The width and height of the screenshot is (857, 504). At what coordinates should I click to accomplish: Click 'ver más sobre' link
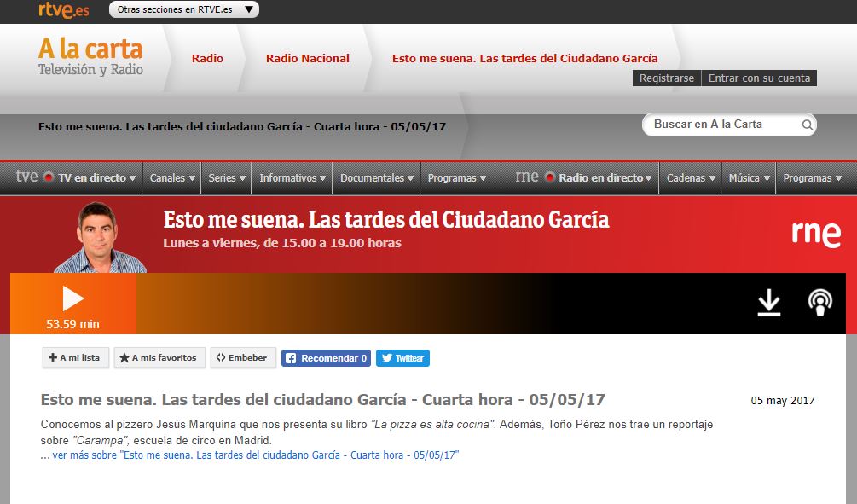point(255,455)
